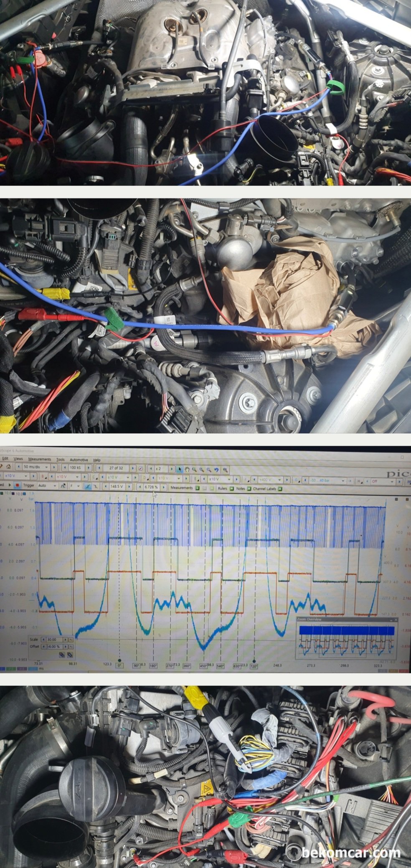Open channel G -50...40 bar range dropdown

tap(327, 481)
